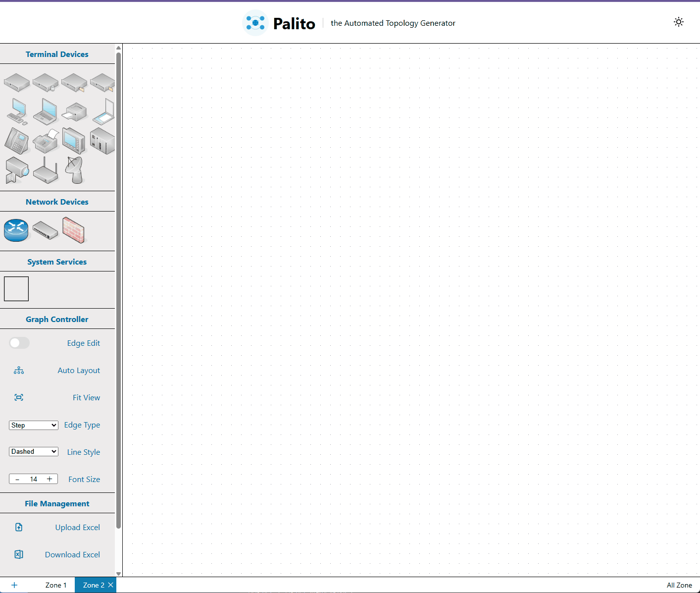Add a new zone with plus button
700x593 pixels.
click(14, 585)
